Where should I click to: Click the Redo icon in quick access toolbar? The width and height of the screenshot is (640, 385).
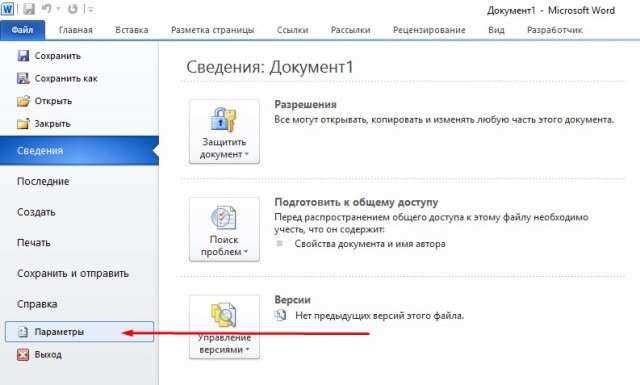coord(72,9)
